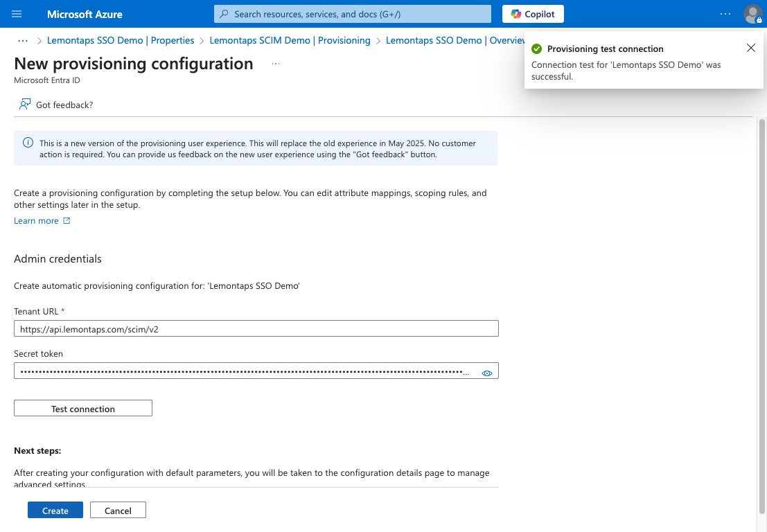The width and height of the screenshot is (767, 532).
Task: Click the info icon in the banner
Action: pyautogui.click(x=28, y=143)
